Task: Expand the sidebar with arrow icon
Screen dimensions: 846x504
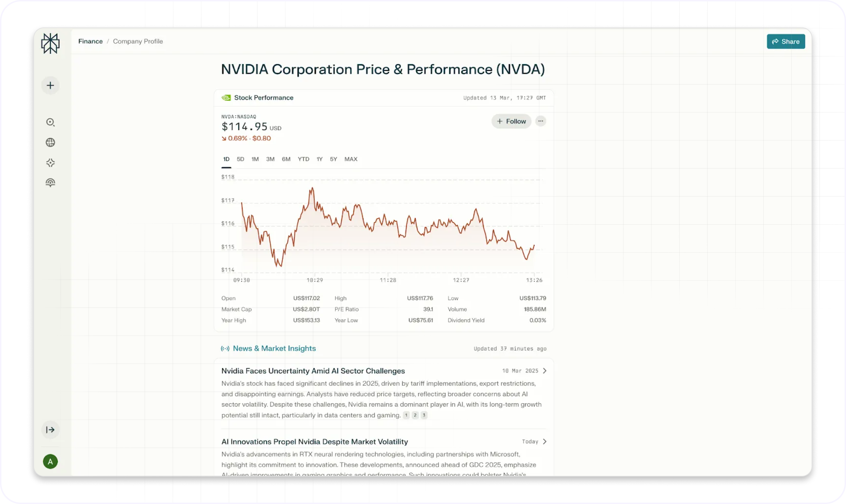Action: (x=50, y=430)
